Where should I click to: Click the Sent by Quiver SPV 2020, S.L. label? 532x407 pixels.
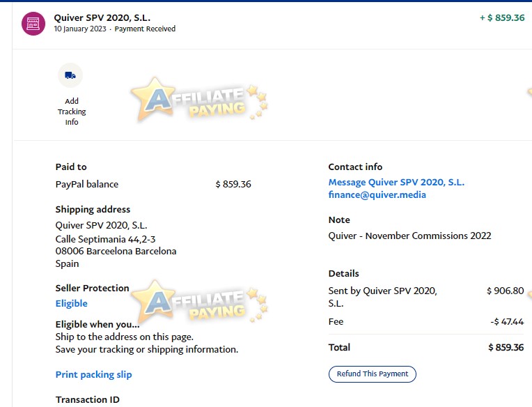click(x=383, y=297)
